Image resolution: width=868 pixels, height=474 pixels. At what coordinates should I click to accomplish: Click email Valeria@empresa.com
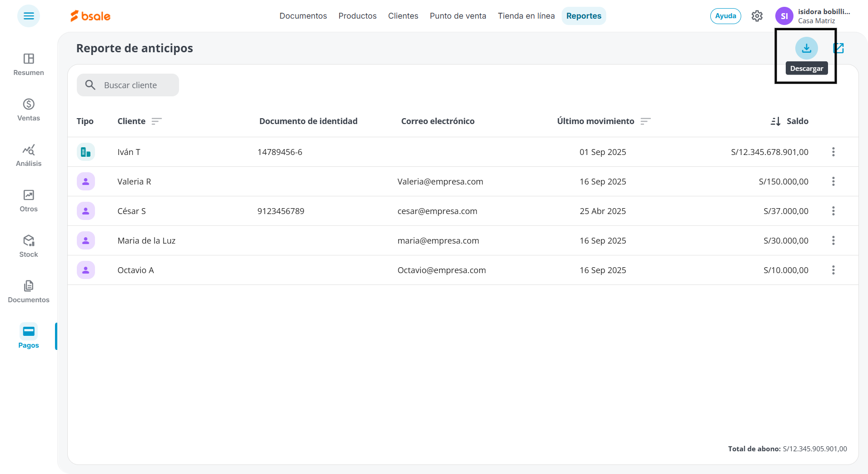(440, 181)
